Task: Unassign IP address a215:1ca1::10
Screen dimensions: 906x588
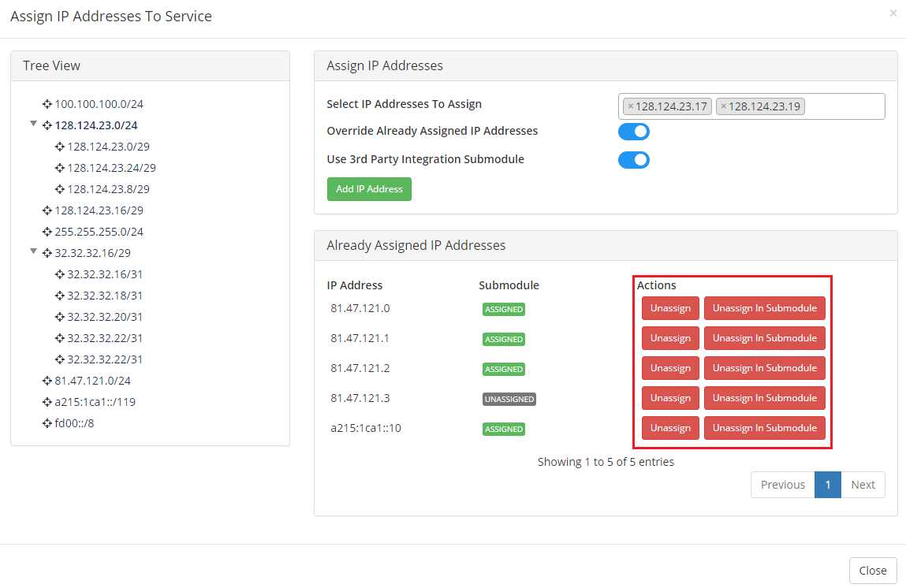Action: click(x=670, y=429)
